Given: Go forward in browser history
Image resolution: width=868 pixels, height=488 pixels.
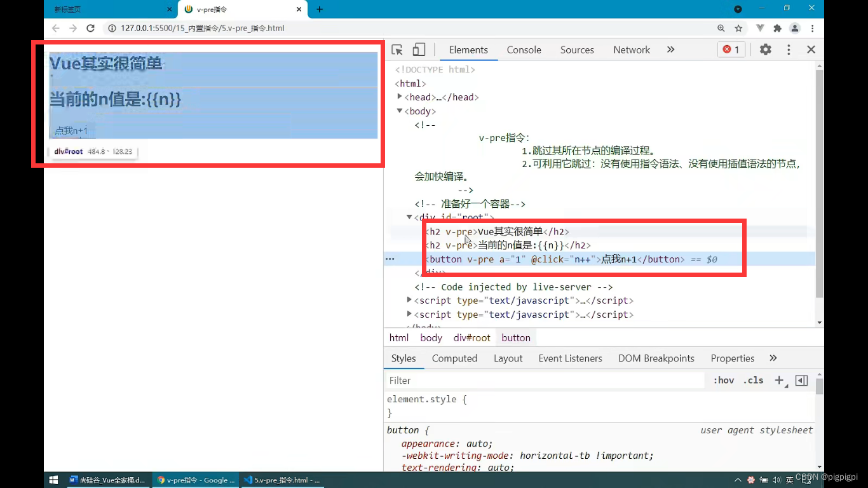Looking at the screenshot, I should [73, 28].
